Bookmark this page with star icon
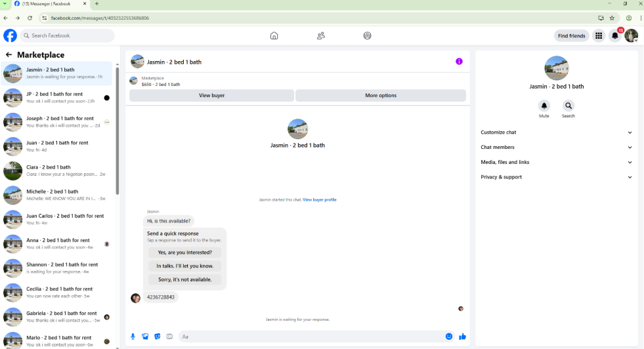The height and width of the screenshot is (349, 644). pos(612,18)
